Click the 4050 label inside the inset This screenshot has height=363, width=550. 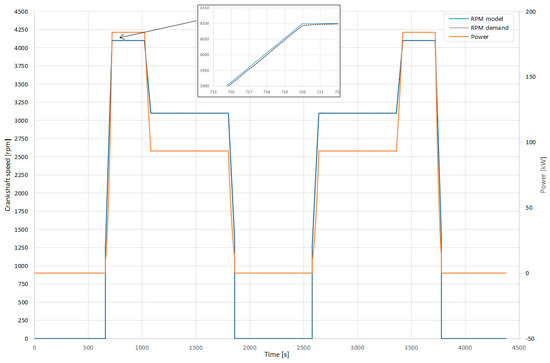(204, 39)
